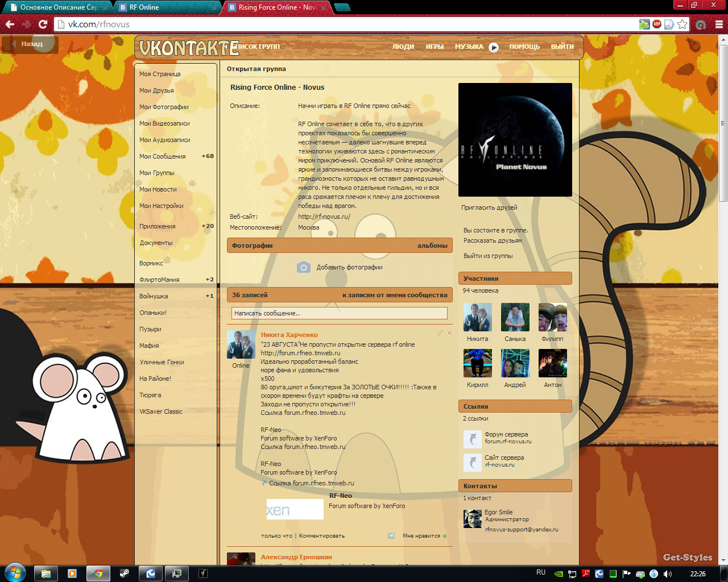
Task: Click the http://rf-novus.ru/ website link
Action: click(x=324, y=217)
